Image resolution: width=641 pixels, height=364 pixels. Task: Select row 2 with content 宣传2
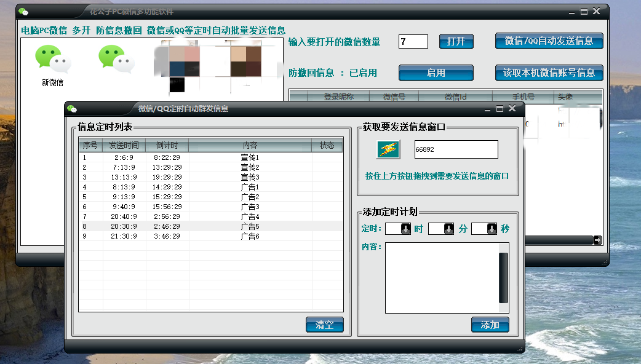pos(211,167)
